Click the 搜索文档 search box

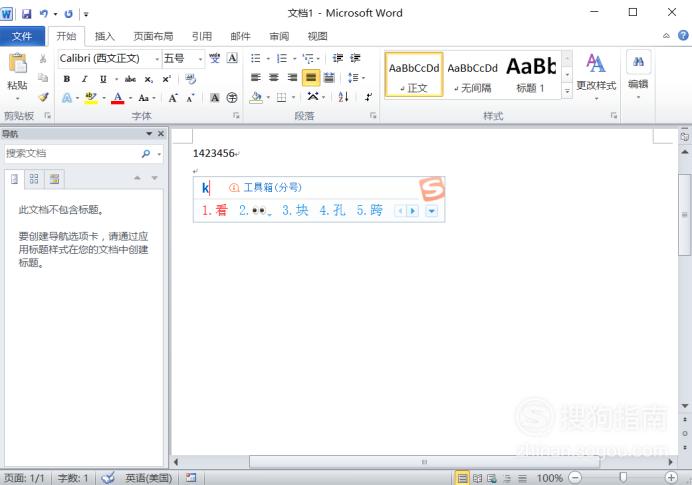[x=73, y=154]
